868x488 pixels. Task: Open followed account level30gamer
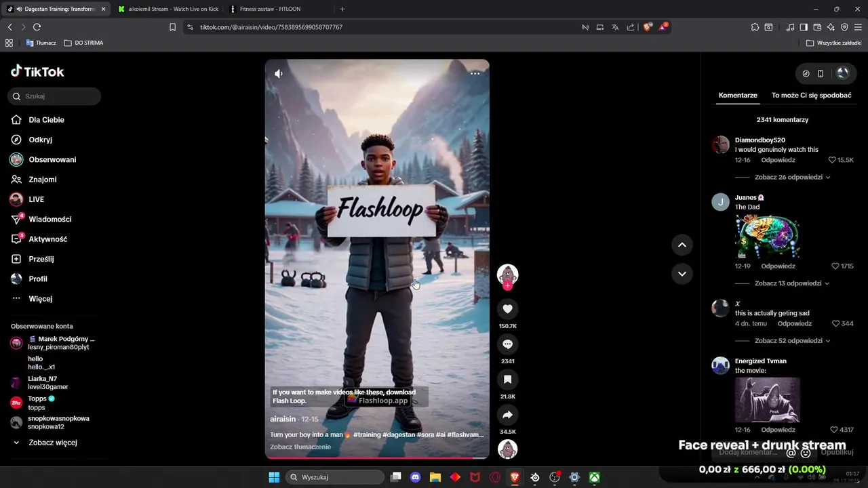[47, 383]
